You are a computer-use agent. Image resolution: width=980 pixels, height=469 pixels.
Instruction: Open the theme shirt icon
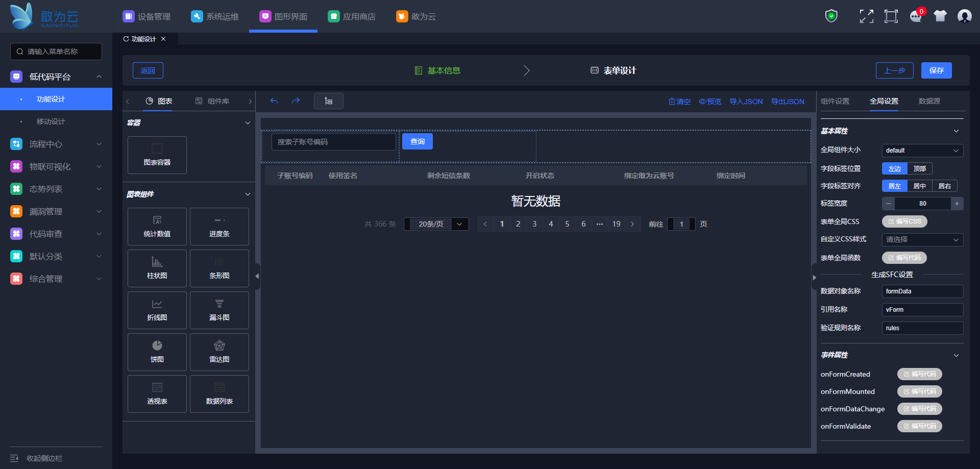940,16
